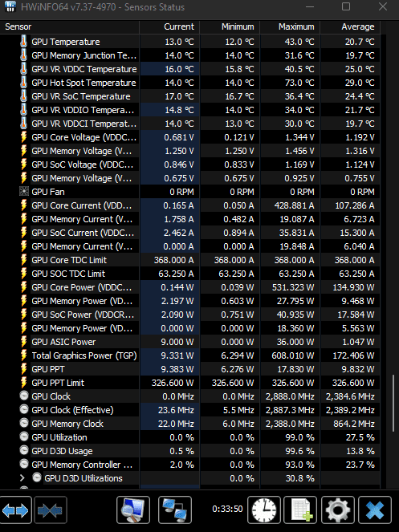Click the 531.323 W maximum core power value
The image size is (399, 532).
click(293, 287)
